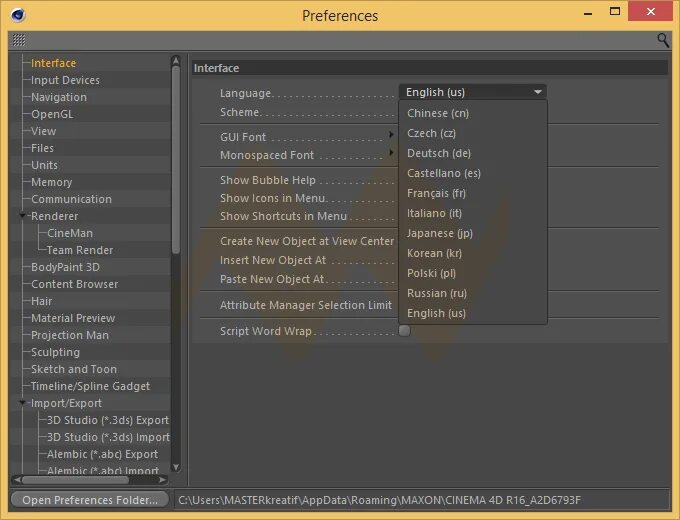
Task: Select 3D Studio (*.3ds) Export
Action: tap(108, 420)
